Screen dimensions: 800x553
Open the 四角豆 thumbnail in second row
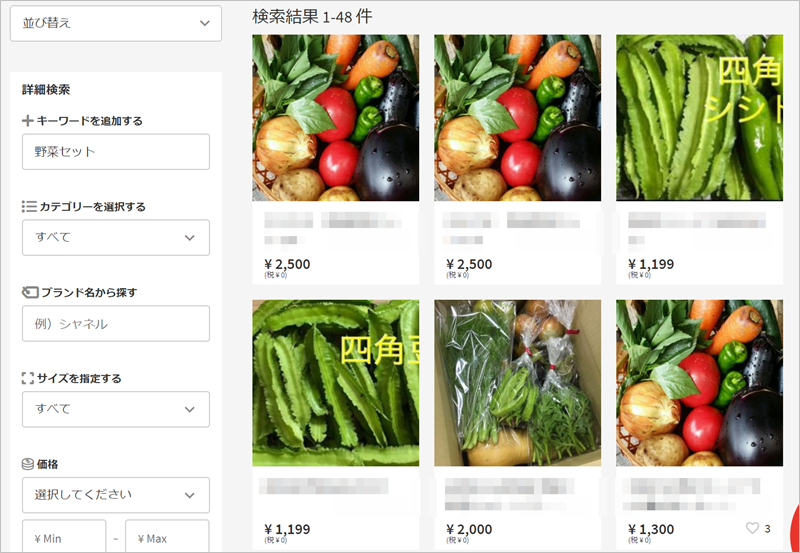[x=336, y=383]
